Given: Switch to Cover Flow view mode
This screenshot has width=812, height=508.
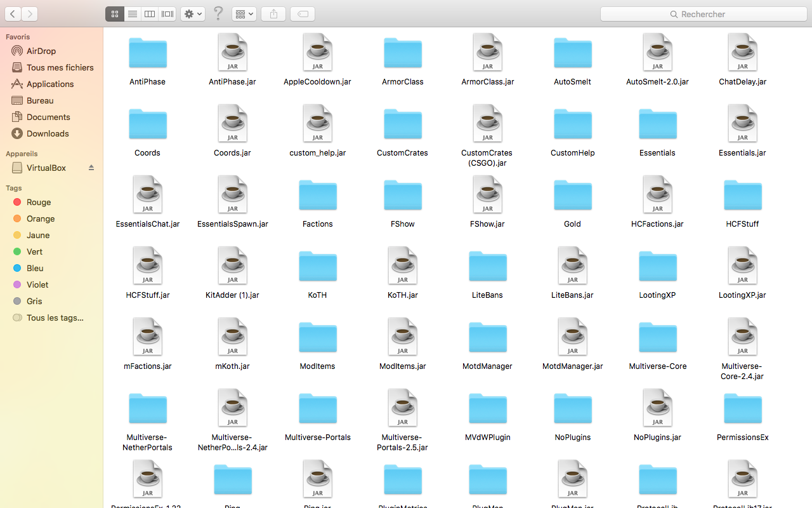Looking at the screenshot, I should click(167, 14).
